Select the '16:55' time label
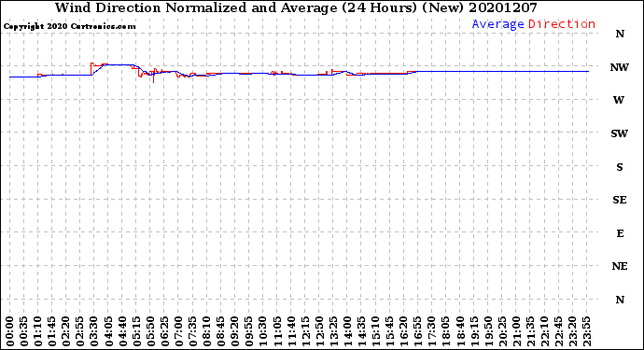This screenshot has width=644, height=350. point(418,331)
